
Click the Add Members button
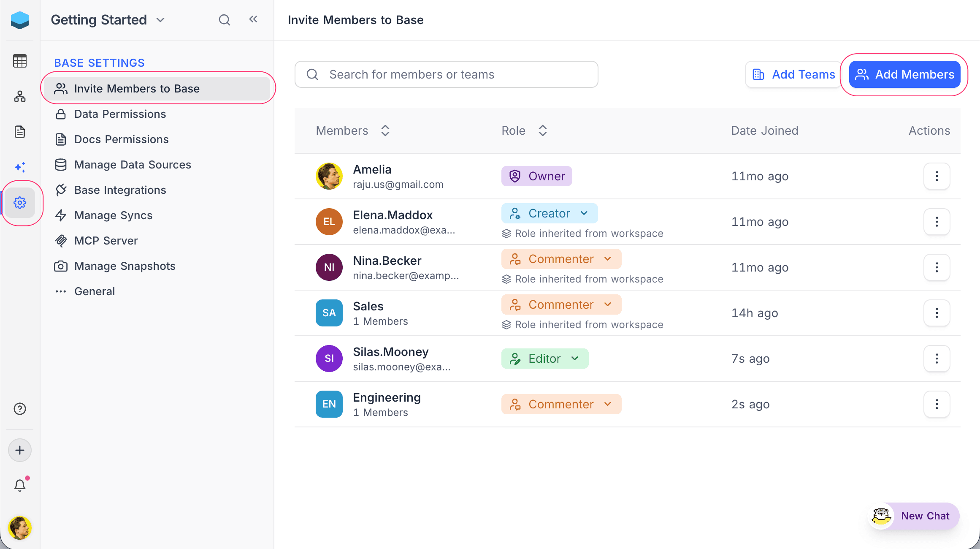[x=904, y=74]
